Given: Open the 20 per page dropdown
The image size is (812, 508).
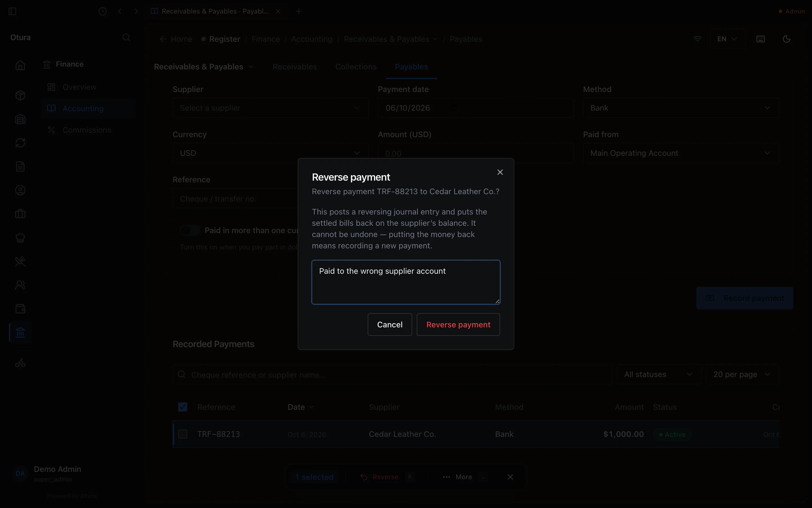Looking at the screenshot, I should pyautogui.click(x=742, y=374).
